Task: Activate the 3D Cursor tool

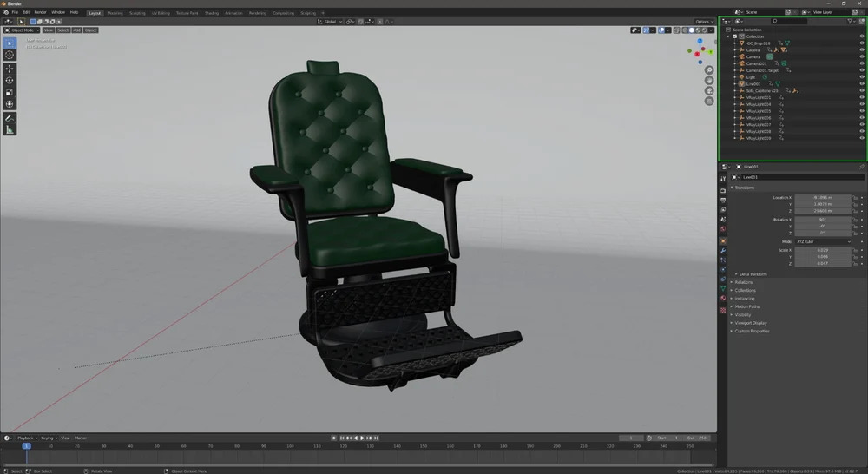Action: click(10, 55)
